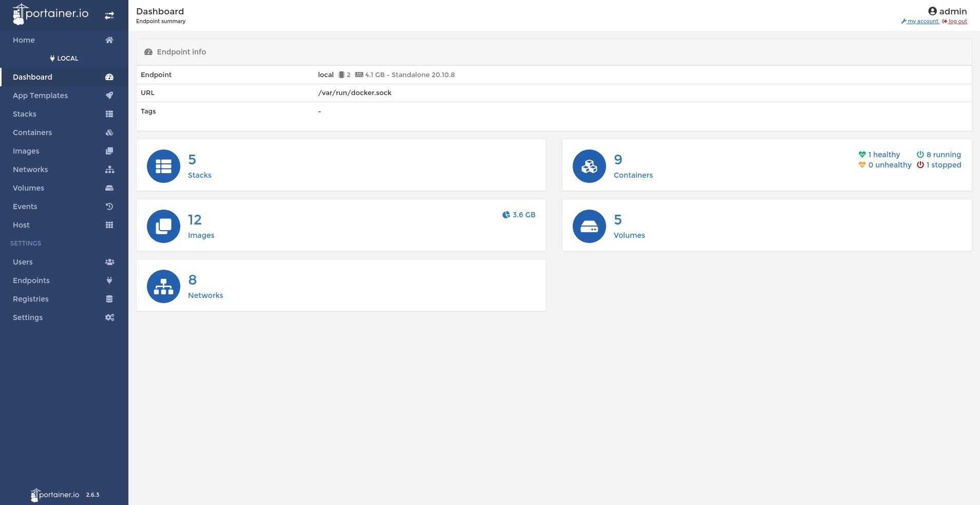Click the Endpoints plug icon in sidebar
Screen dimensions: 980x505
109,280
